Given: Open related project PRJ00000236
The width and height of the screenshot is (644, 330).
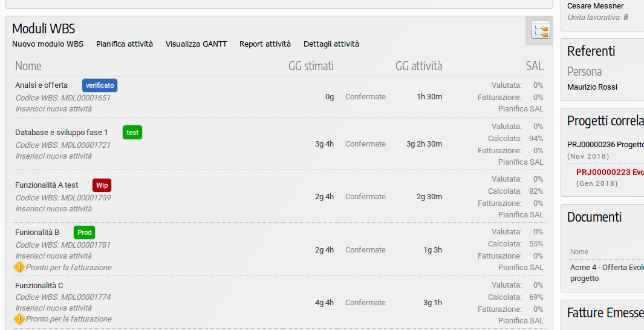Looking at the screenshot, I should (x=605, y=145).
